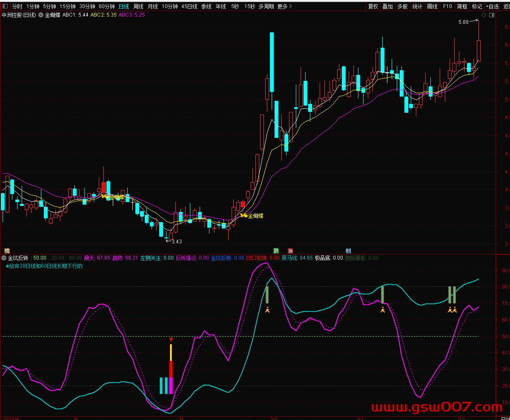This screenshot has height=420, width=510.
Task: Click the 统计 statistics button
Action: [x=417, y=6]
